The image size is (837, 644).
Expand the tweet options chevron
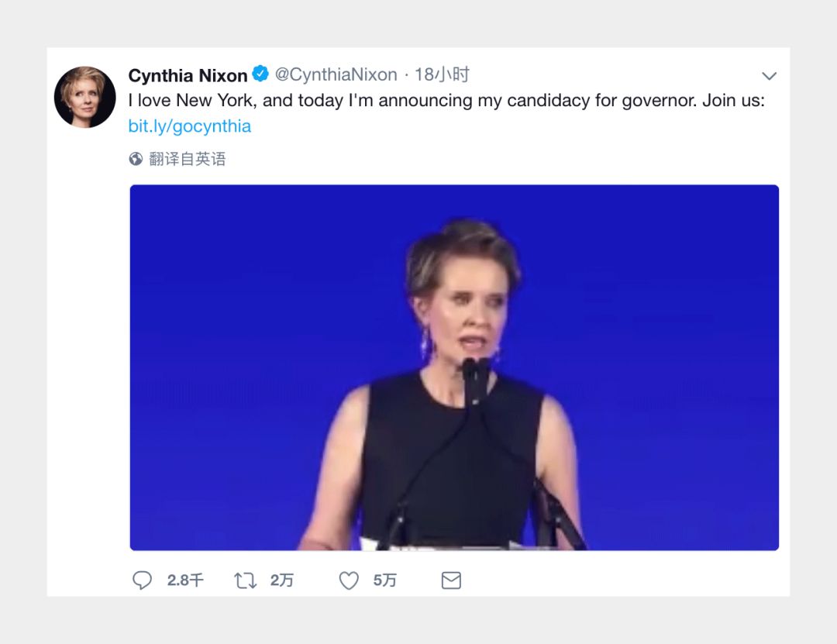point(769,76)
